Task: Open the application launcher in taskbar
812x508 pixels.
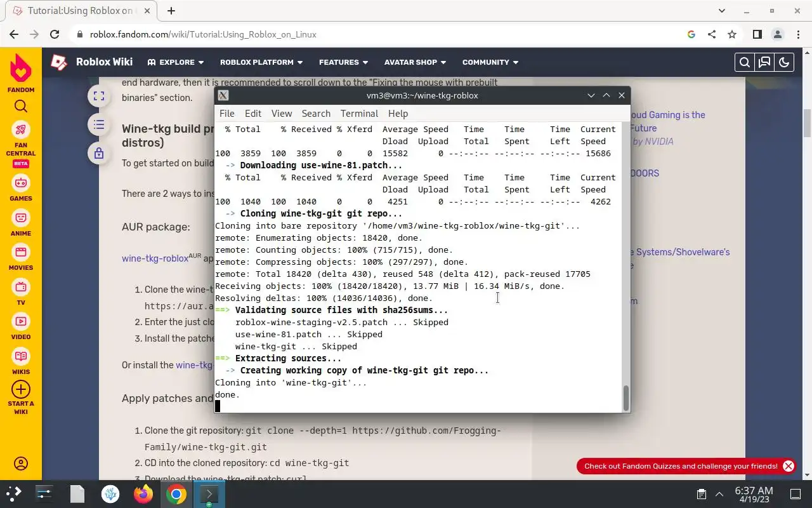Action: tap(14, 493)
